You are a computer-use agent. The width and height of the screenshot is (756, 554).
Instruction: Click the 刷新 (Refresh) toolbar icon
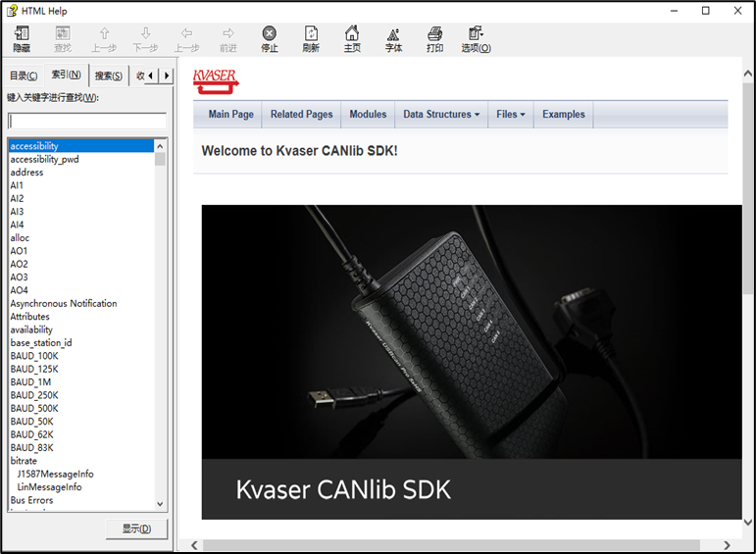(311, 39)
